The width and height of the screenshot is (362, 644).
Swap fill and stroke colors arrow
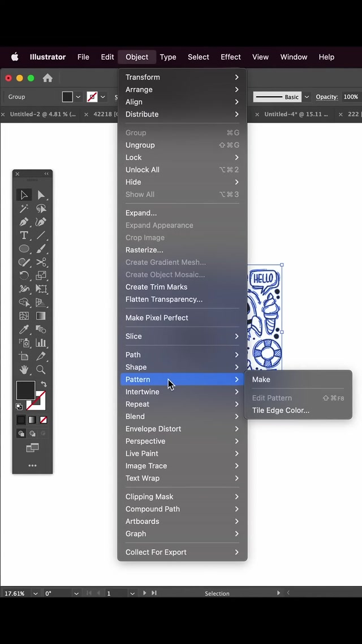coord(44,384)
